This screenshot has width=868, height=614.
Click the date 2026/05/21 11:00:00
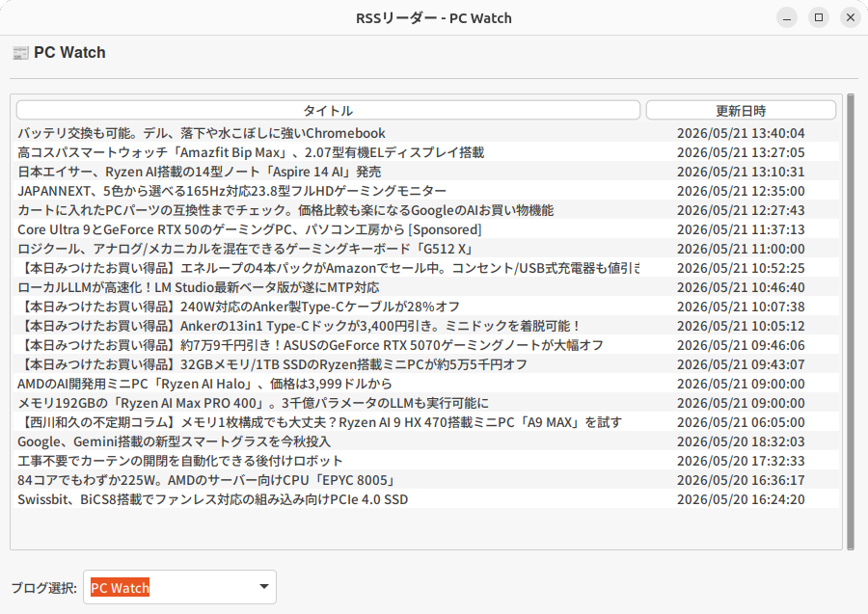pos(741,249)
